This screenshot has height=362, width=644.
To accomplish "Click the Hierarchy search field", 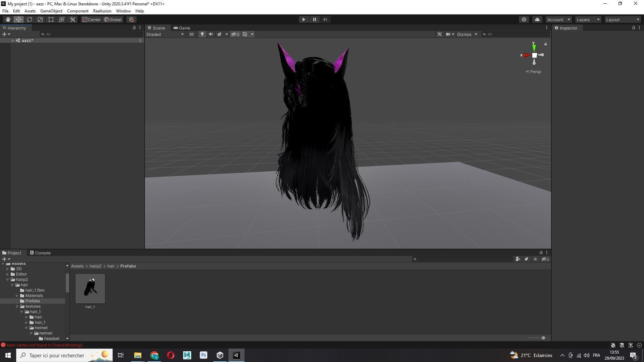I will [x=91, y=34].
